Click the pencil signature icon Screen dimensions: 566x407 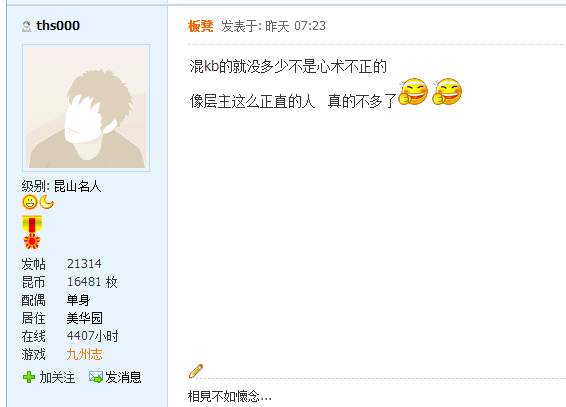[196, 371]
